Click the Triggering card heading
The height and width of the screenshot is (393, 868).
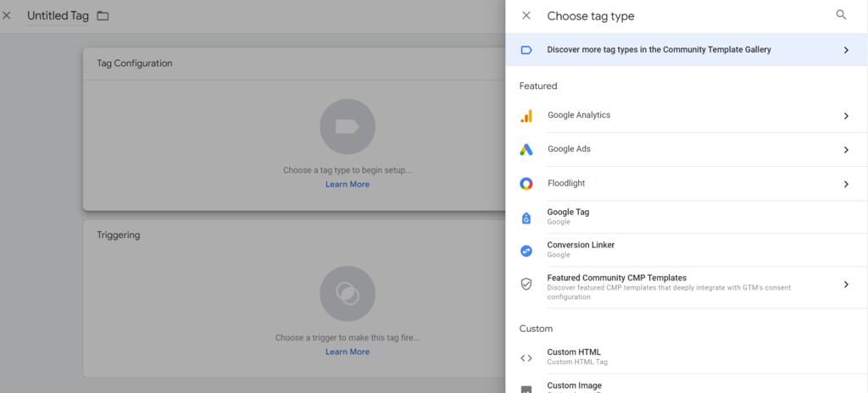119,235
